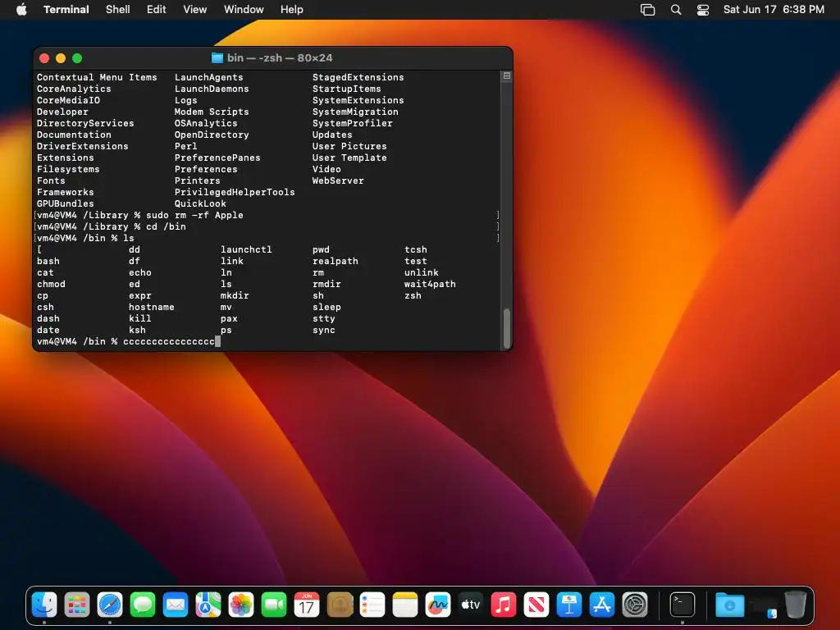Click the folder proxy icon in Terminal title

click(x=217, y=58)
